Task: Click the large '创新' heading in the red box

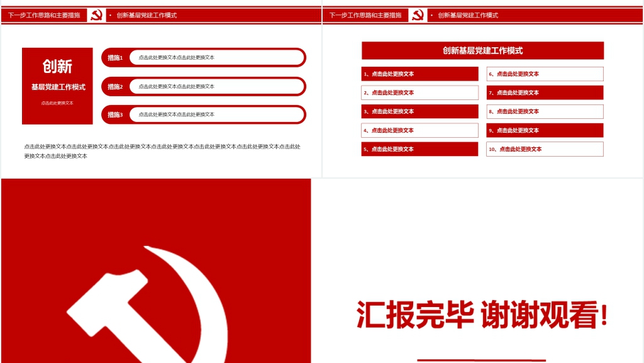Action: pyautogui.click(x=57, y=66)
